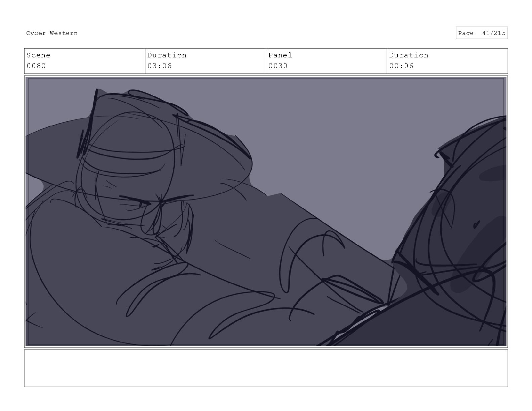The height and width of the screenshot is (411, 532).
Task: Select the scene number 0080
Action: coord(36,66)
